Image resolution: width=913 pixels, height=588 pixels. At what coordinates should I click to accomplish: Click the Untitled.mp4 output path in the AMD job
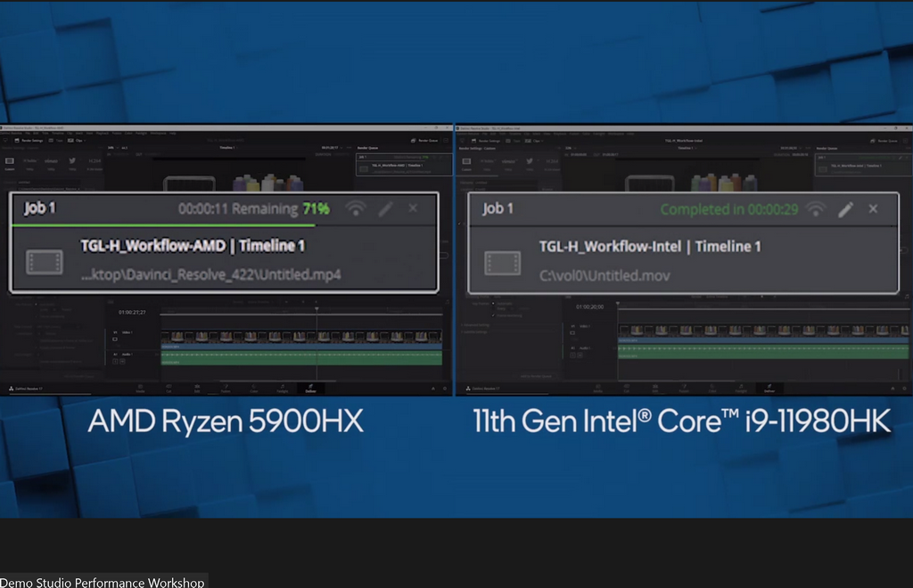tap(211, 274)
